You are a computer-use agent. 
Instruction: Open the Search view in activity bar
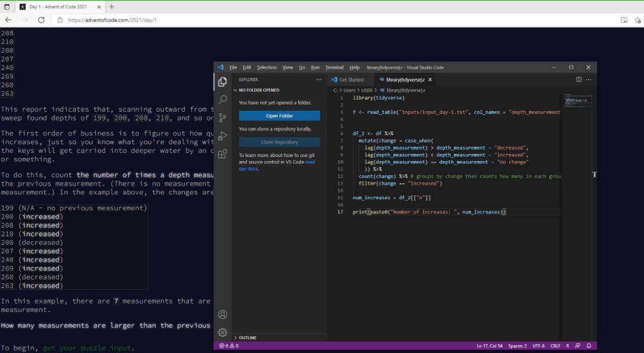(222, 100)
